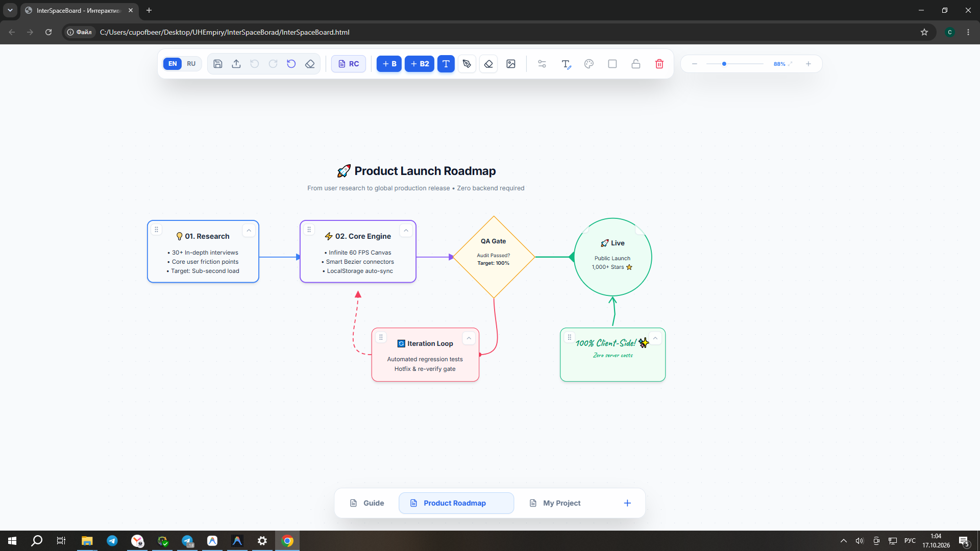Open Windows Start menu
This screenshot has width=980, height=551.
coord(12,541)
